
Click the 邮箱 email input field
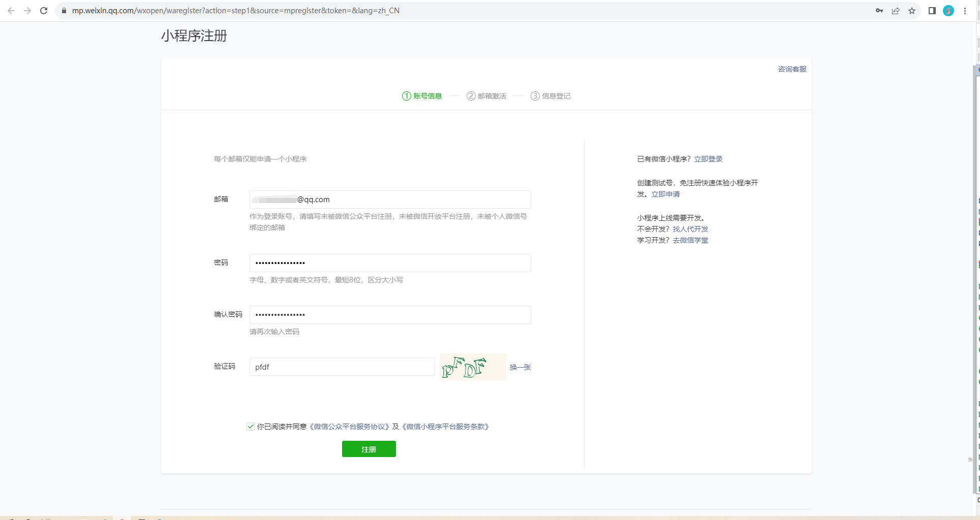pos(390,200)
